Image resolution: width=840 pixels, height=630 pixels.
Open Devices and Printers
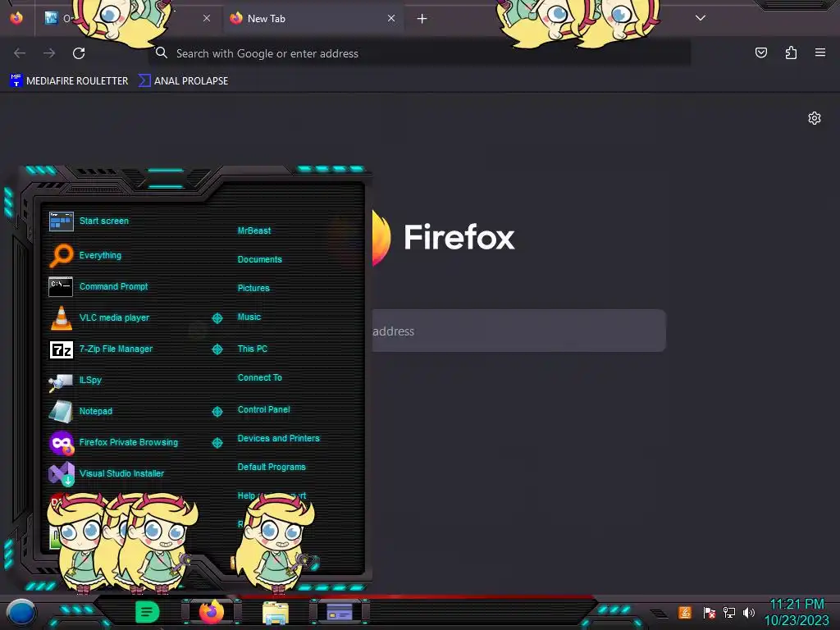coord(279,438)
